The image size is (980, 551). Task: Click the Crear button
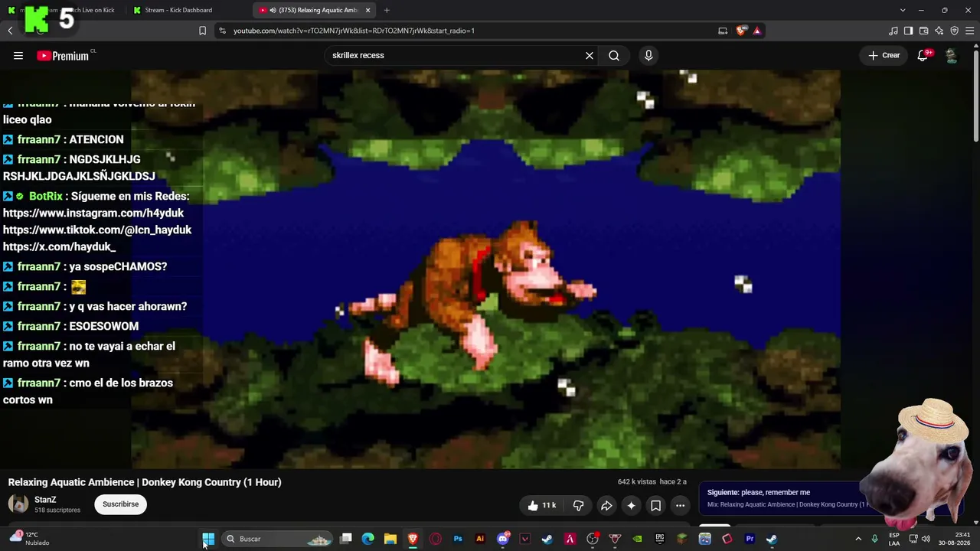(884, 55)
